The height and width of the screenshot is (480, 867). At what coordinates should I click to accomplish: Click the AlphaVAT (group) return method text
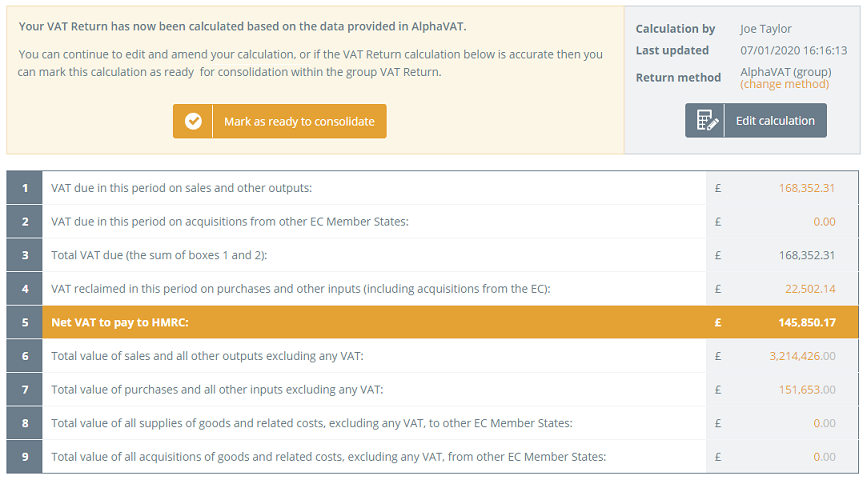pos(786,72)
